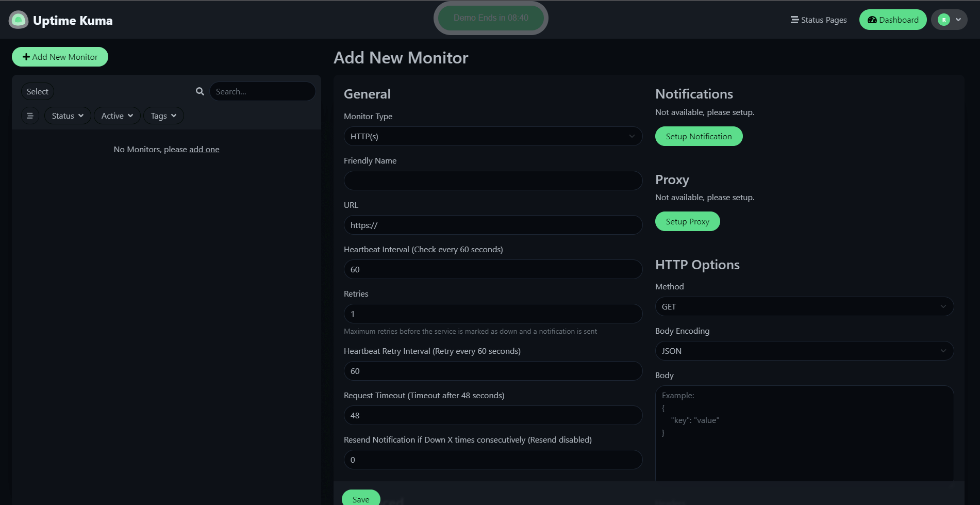The image size is (980, 505).
Task: Open the HTTP Method dropdown
Action: pos(804,306)
